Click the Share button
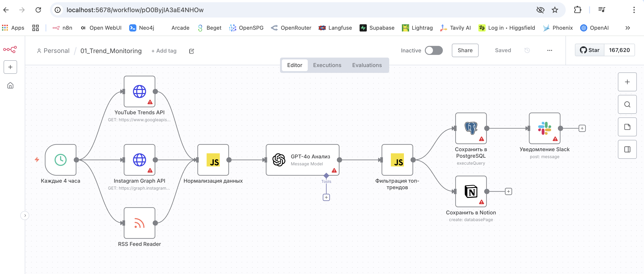The height and width of the screenshot is (274, 644). 465,50
